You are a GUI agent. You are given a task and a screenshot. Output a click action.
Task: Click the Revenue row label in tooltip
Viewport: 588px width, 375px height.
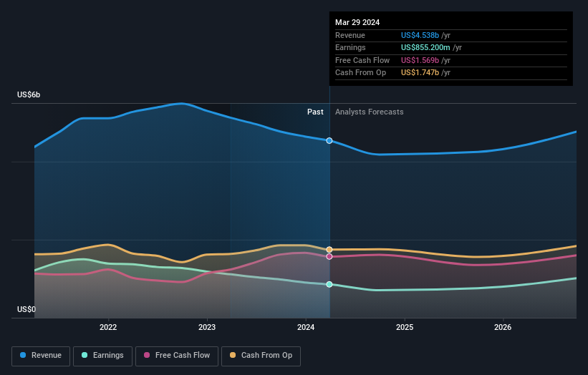[350, 35]
